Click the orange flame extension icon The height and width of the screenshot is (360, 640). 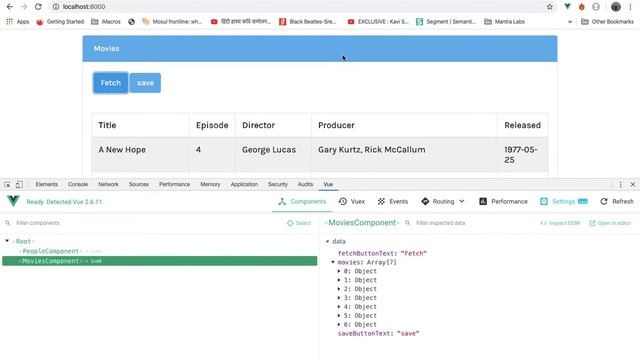tap(582, 7)
